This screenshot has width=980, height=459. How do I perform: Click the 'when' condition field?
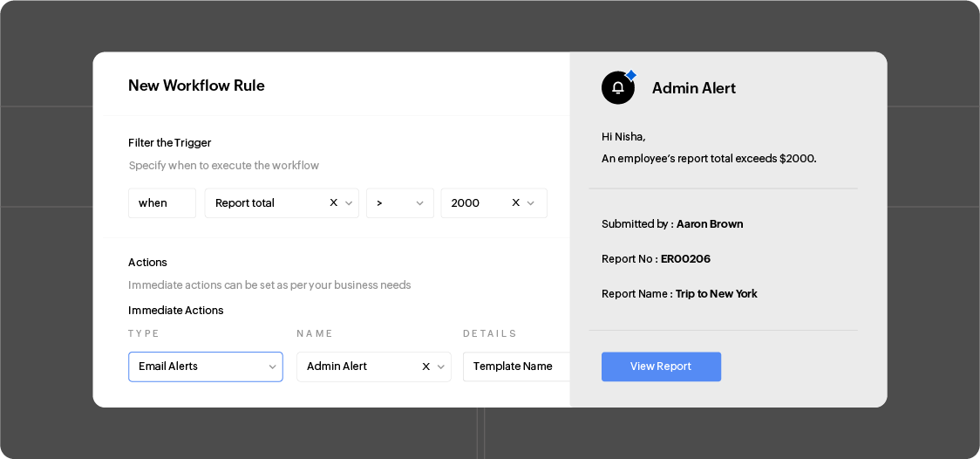click(x=162, y=203)
